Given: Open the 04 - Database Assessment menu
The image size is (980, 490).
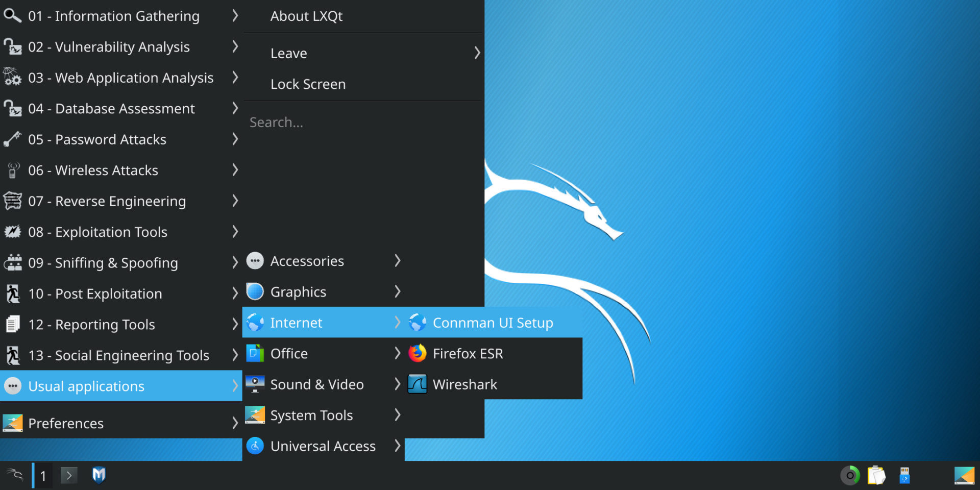Looking at the screenshot, I should click(x=111, y=108).
